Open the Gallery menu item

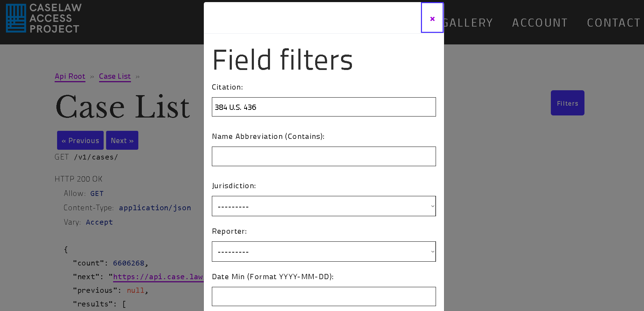468,23
